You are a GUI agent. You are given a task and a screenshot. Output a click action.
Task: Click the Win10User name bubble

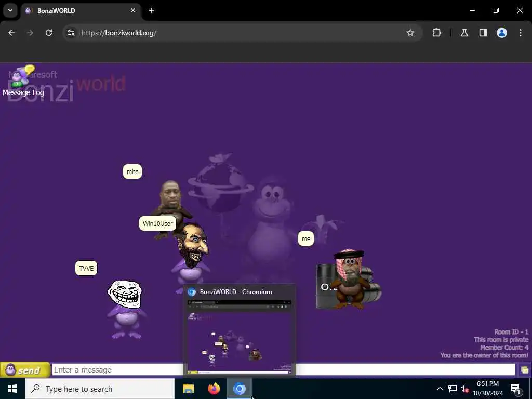click(x=158, y=223)
